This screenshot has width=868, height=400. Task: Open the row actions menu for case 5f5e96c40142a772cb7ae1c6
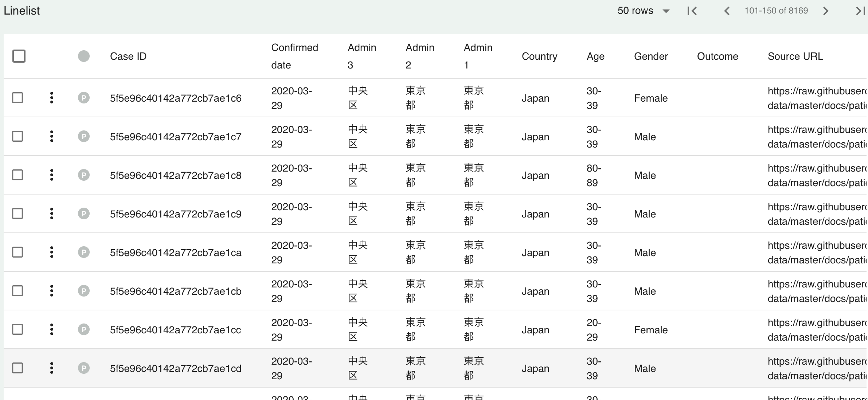click(51, 98)
